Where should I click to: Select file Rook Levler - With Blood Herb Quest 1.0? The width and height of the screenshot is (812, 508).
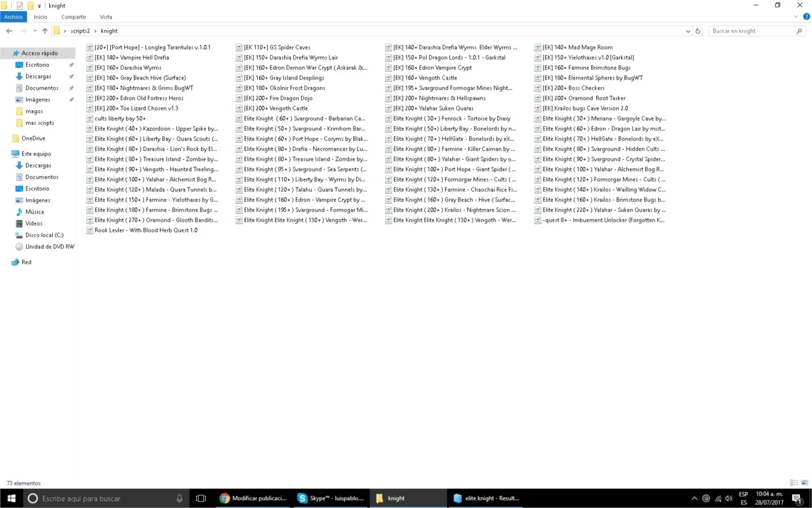point(142,230)
